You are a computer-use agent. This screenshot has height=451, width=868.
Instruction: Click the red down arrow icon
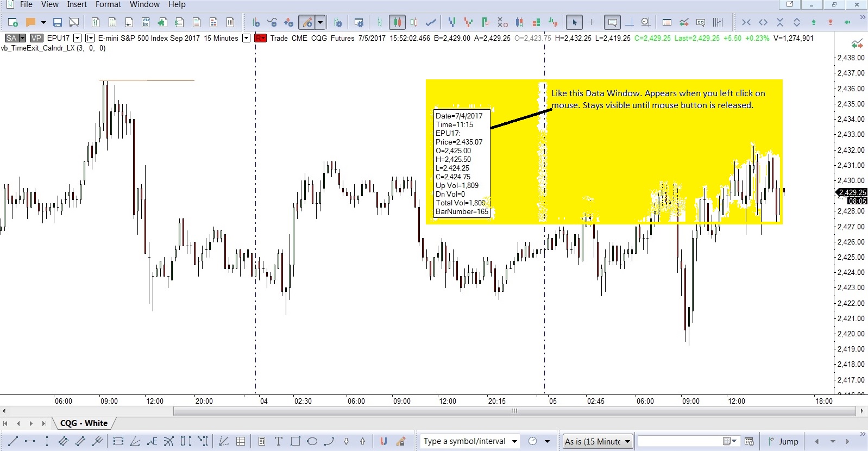(831, 22)
